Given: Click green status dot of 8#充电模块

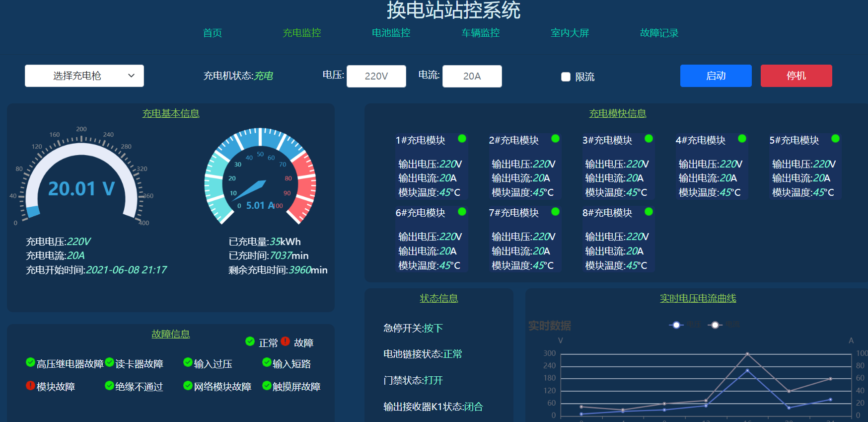Looking at the screenshot, I should [x=649, y=212].
